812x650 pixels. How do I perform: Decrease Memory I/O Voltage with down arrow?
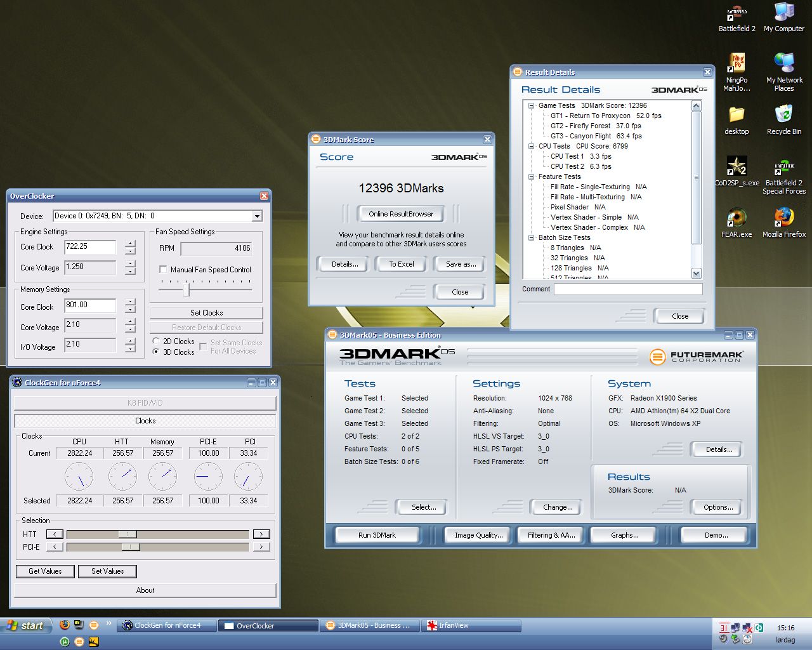[x=130, y=349]
